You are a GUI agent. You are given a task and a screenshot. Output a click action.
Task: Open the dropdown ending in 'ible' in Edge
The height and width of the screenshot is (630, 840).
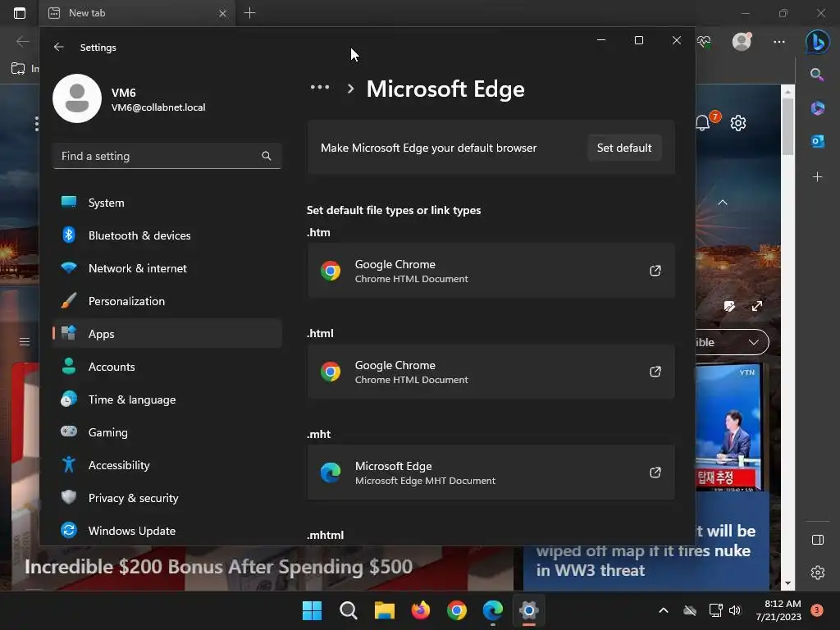tap(733, 342)
